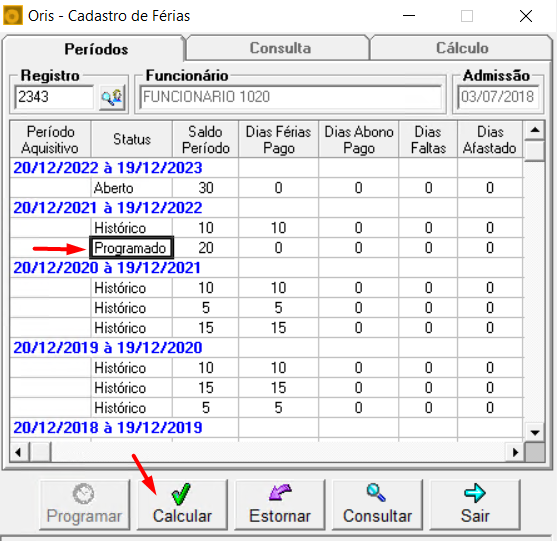Click the Dias Abono Pago column header
Viewport: 558px width, 541px height.
(x=359, y=140)
